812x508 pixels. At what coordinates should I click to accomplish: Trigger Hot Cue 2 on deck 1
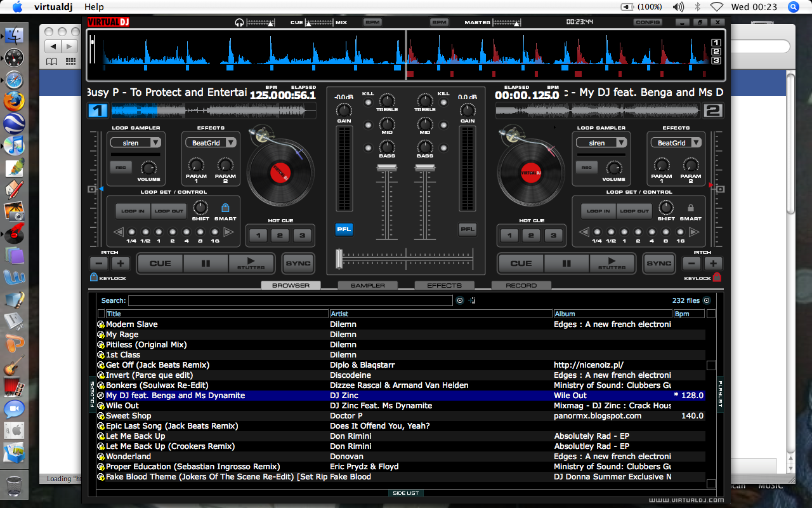tap(280, 236)
